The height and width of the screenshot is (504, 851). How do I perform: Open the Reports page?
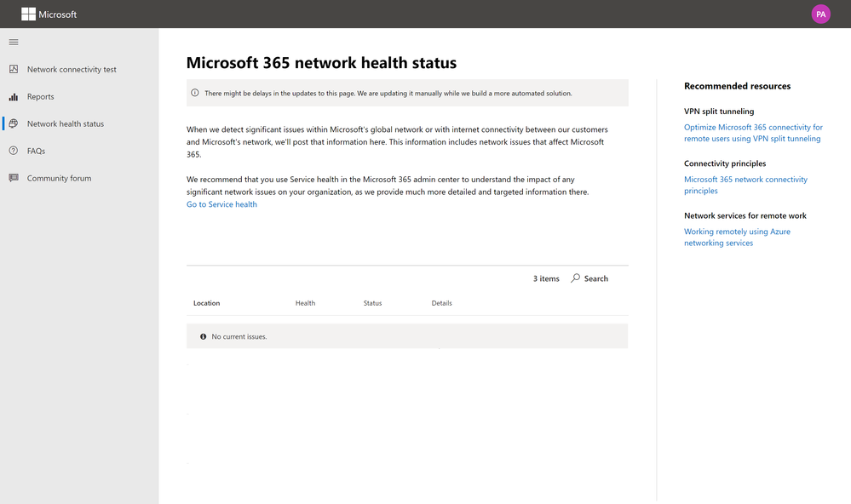(41, 96)
